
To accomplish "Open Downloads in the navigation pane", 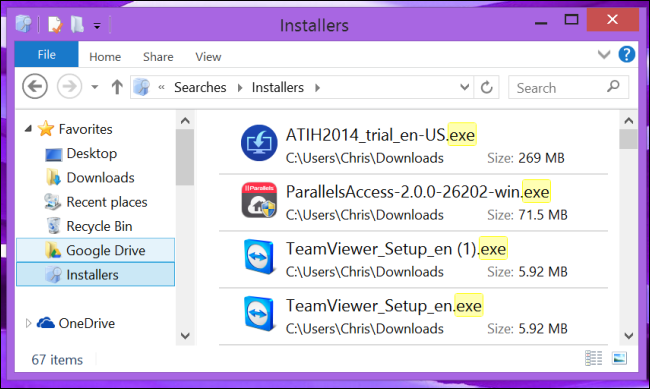I will click(x=100, y=178).
